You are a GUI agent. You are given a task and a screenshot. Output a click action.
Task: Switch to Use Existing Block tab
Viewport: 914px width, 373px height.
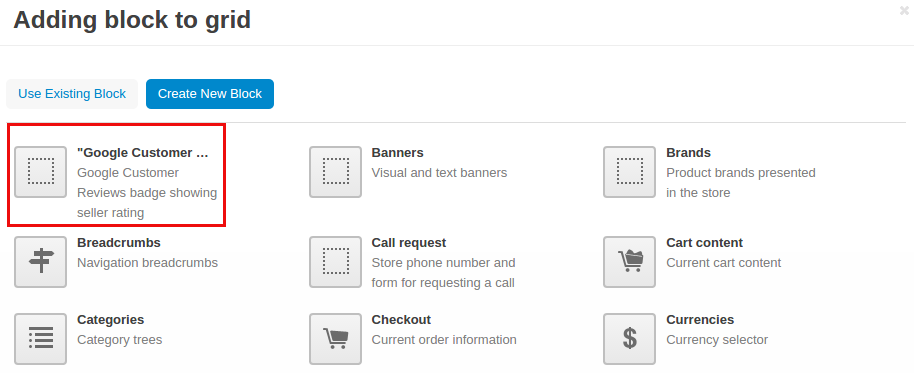tap(72, 94)
